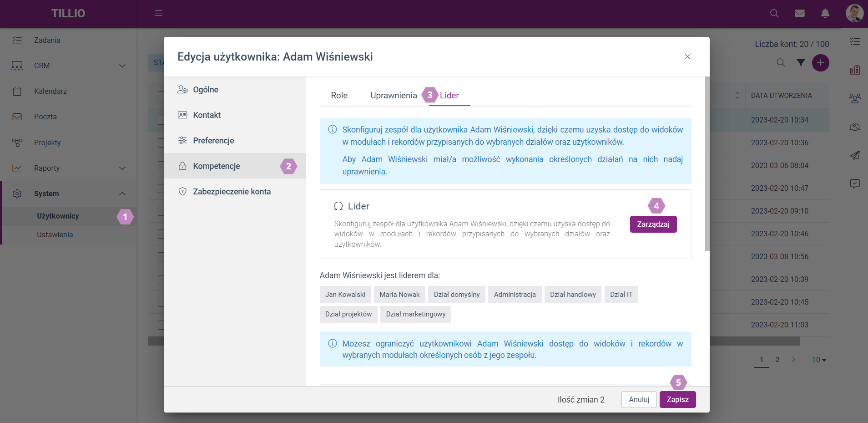The width and height of the screenshot is (868, 423).
Task: Click the Zadania sidebar icon
Action: 17,40
